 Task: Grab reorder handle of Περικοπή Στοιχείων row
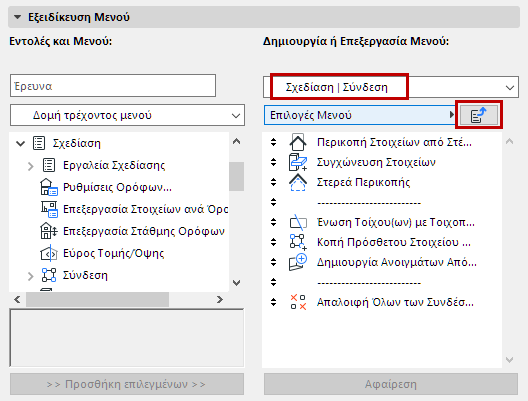(x=273, y=142)
